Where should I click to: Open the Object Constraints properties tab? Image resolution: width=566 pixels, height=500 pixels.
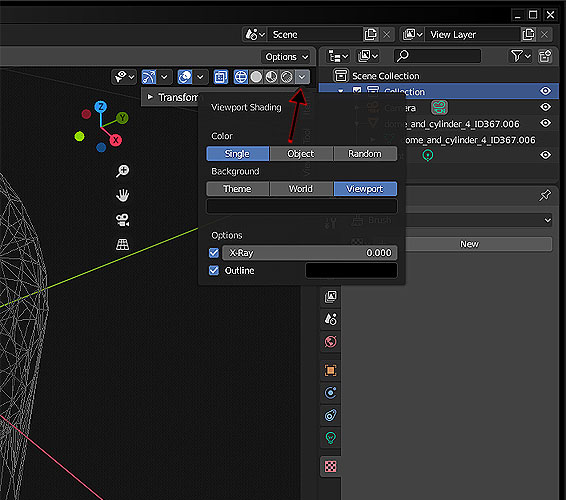click(330, 415)
